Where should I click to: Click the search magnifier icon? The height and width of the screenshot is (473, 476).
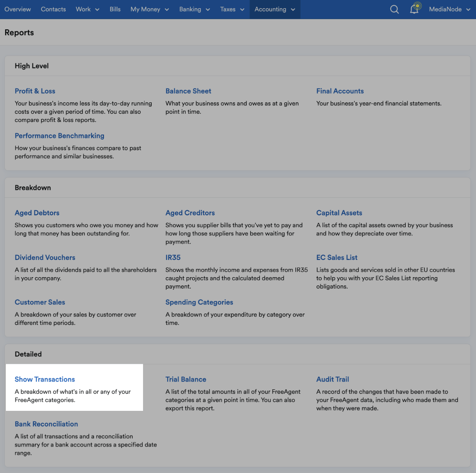click(x=394, y=9)
